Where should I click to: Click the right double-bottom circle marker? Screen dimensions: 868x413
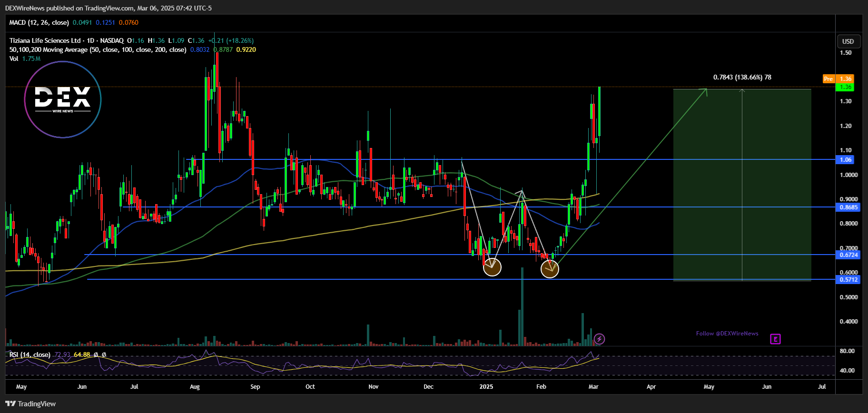coord(550,269)
